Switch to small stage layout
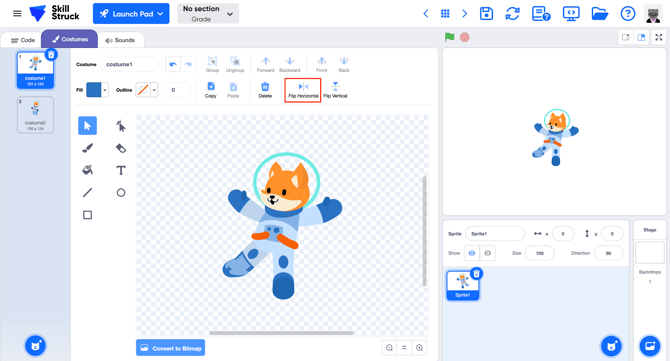This screenshot has height=361, width=670. [626, 38]
